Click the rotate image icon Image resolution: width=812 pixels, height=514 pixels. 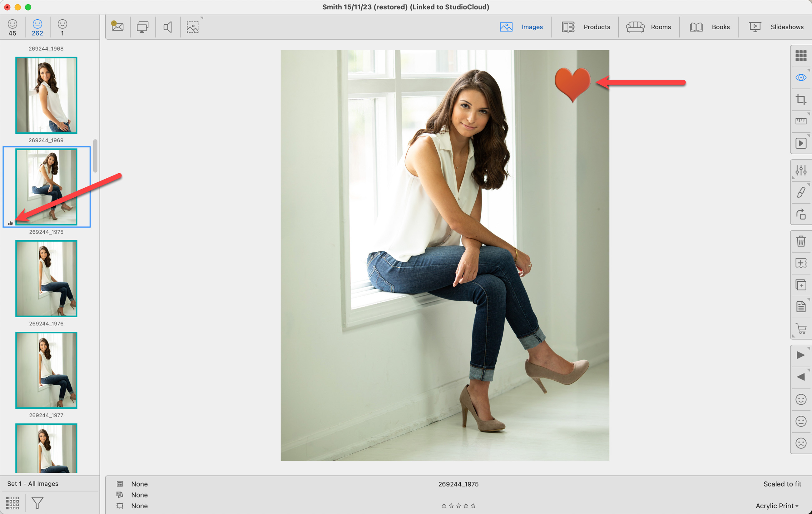click(800, 214)
